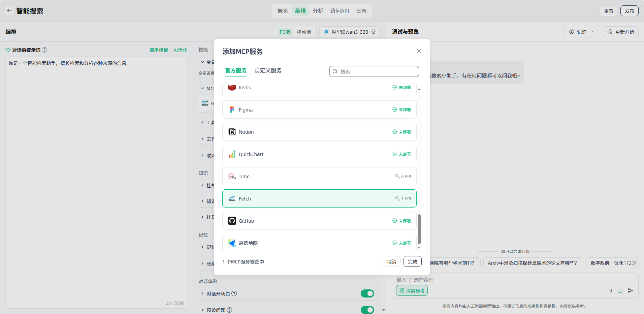The image size is (644, 314).
Task: Disable the 预设问题 switch
Action: (x=367, y=310)
